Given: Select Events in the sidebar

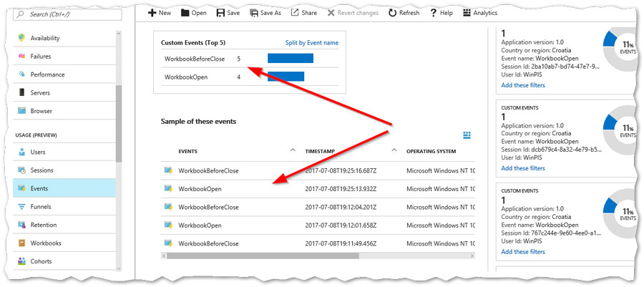Looking at the screenshot, I should pos(64,188).
